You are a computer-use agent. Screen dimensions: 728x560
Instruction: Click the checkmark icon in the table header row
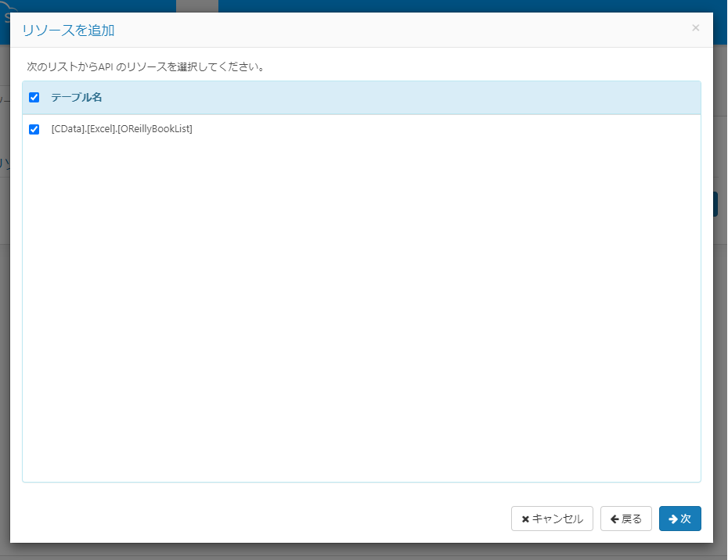click(34, 97)
